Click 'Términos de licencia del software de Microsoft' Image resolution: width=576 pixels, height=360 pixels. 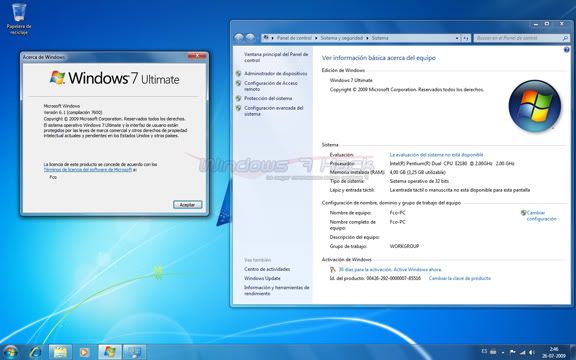(88, 170)
